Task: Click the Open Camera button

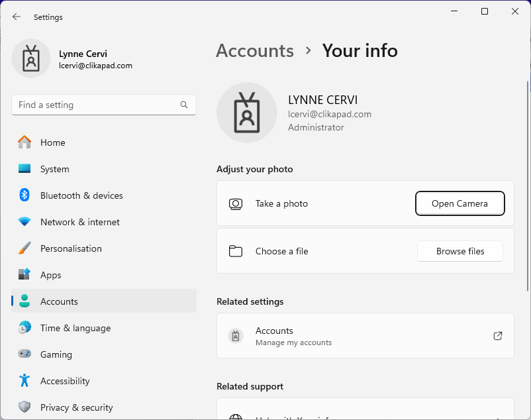Action: click(x=460, y=203)
